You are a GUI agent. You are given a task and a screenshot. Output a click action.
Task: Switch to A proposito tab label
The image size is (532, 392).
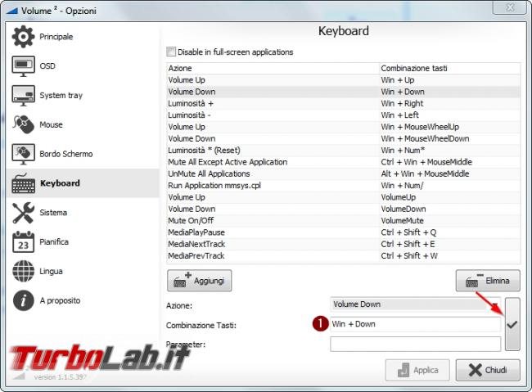[60, 300]
